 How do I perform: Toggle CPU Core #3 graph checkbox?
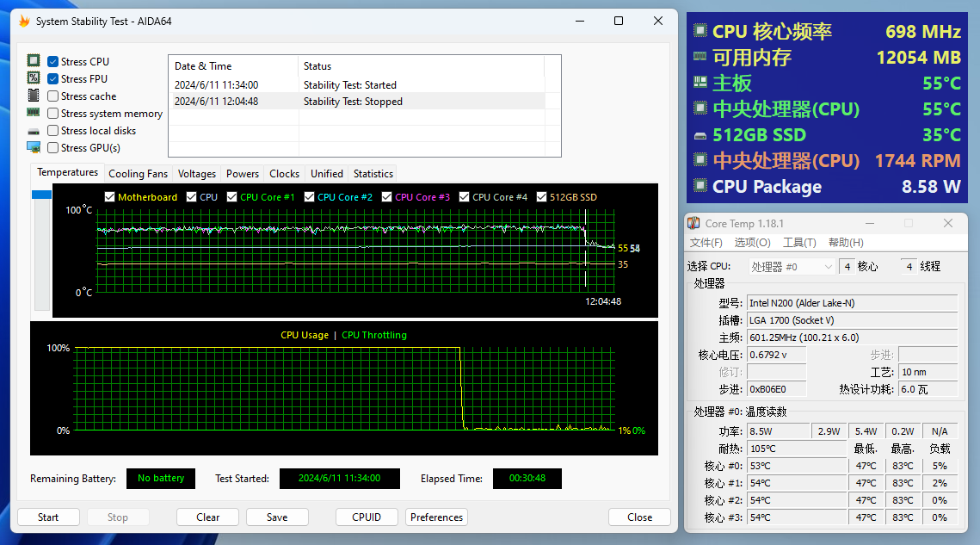tap(386, 197)
